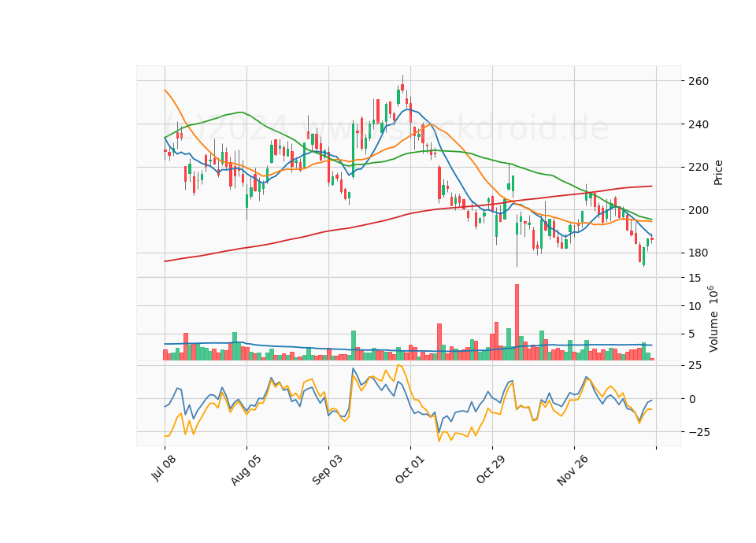The width and height of the screenshot is (756, 543).
Task: Select the 0 oscillator tick label
Action: coord(692,399)
